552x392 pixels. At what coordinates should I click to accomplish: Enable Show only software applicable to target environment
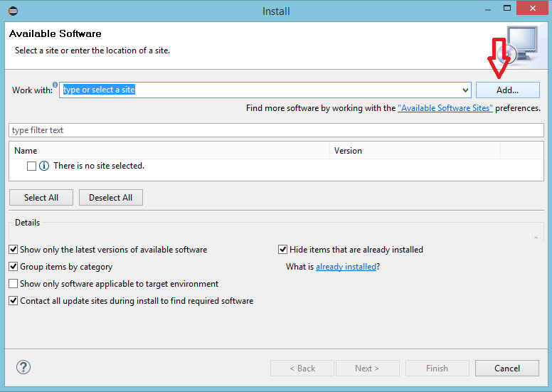click(x=14, y=284)
